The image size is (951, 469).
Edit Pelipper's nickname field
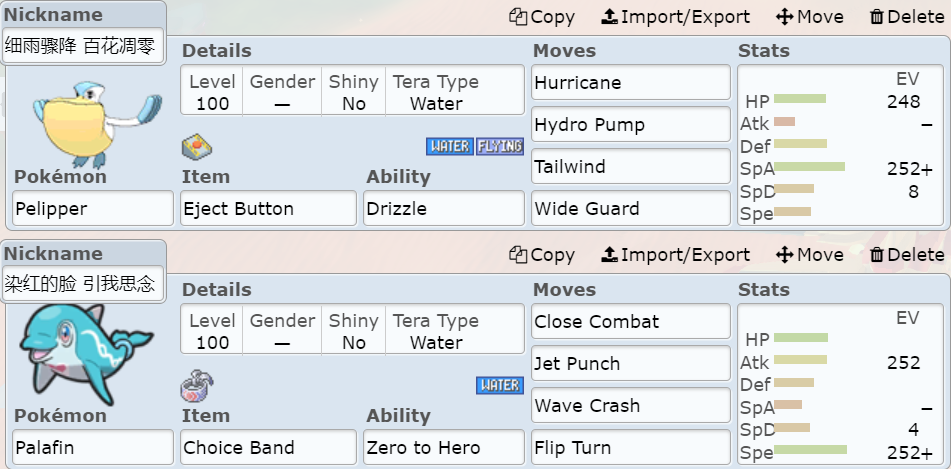click(84, 46)
